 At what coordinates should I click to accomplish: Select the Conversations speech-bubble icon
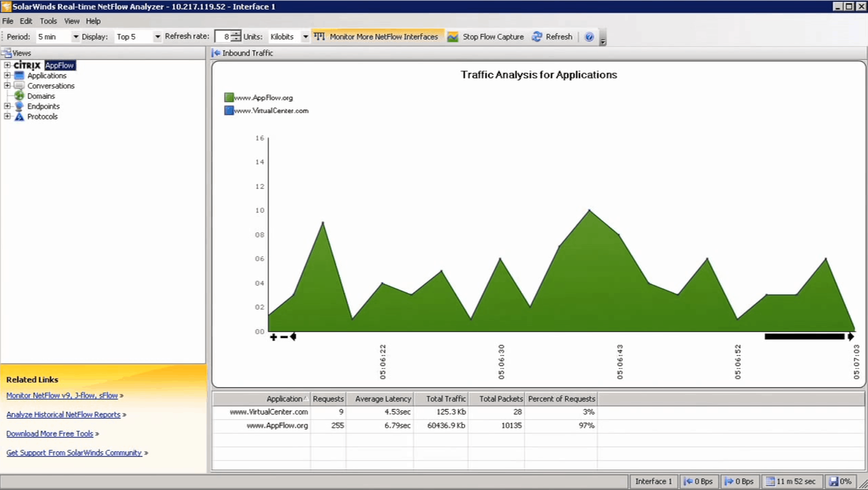click(x=19, y=86)
